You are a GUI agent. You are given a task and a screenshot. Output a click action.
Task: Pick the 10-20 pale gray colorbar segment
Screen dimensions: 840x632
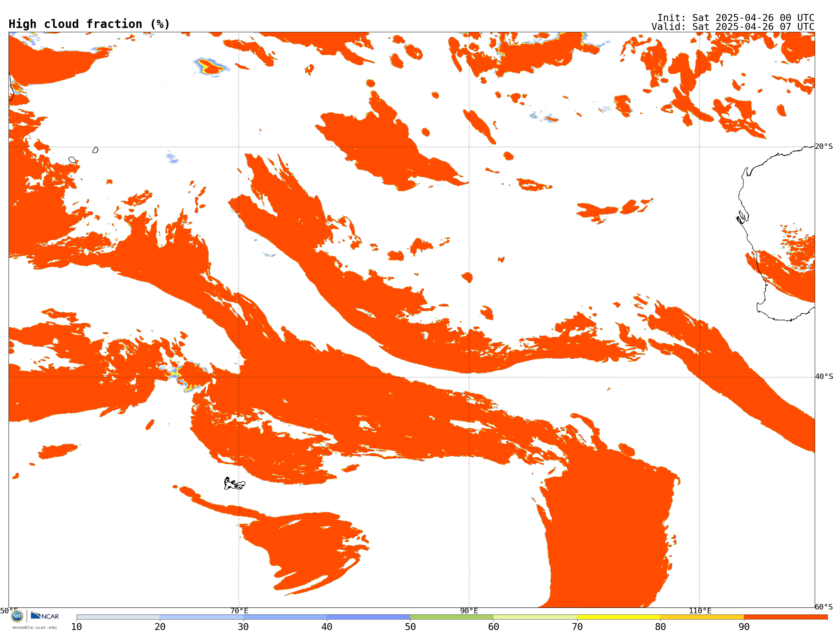click(118, 617)
